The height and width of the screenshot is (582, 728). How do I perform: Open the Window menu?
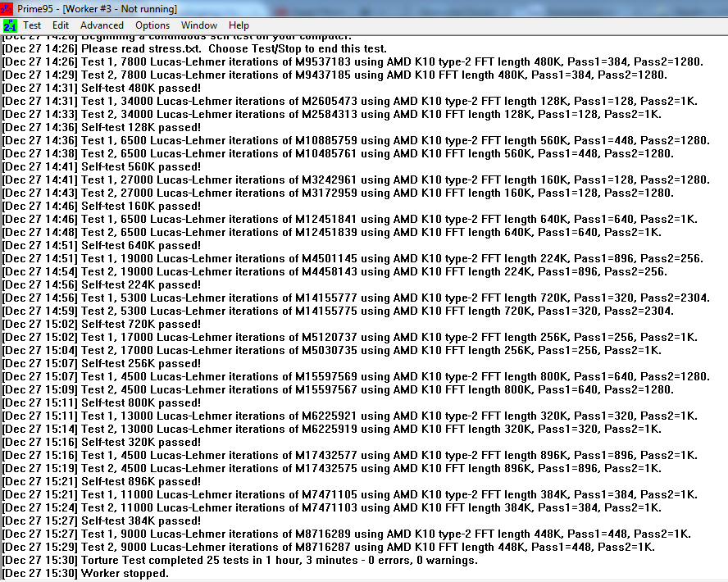pos(199,25)
